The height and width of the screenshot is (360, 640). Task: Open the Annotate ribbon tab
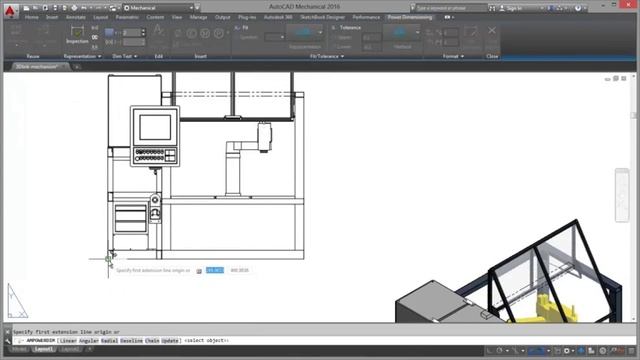click(x=76, y=17)
